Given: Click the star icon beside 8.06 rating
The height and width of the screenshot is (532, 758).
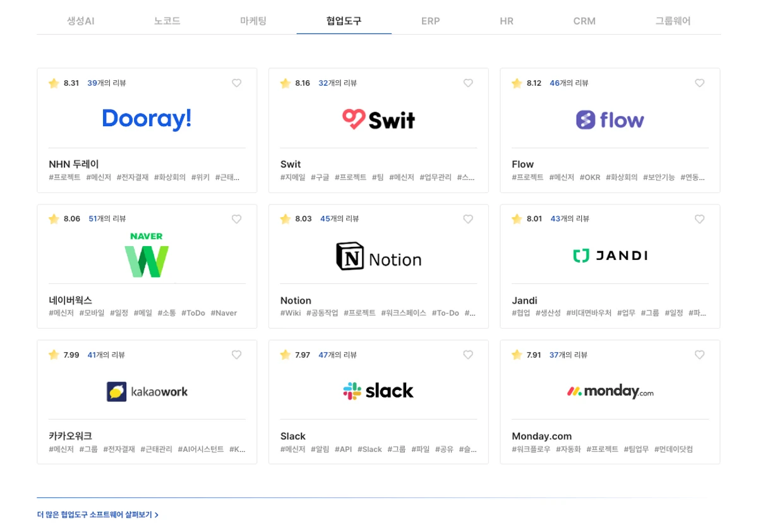Looking at the screenshot, I should pos(54,219).
